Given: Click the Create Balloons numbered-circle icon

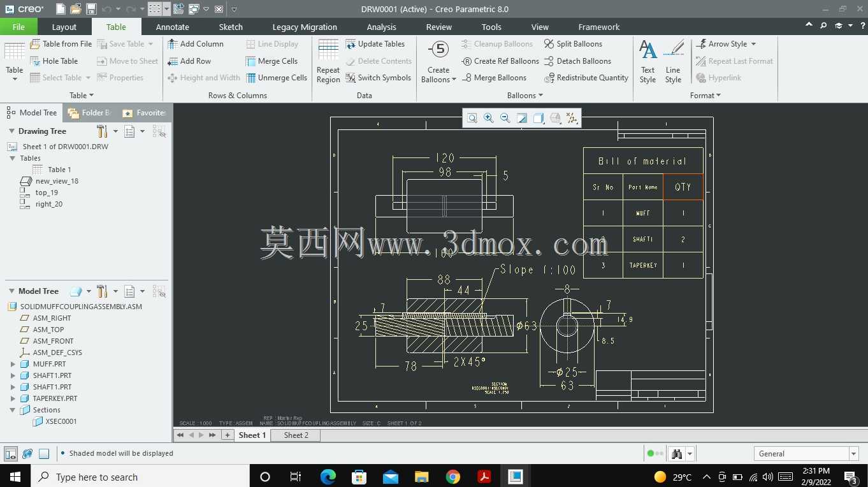Looking at the screenshot, I should (438, 50).
